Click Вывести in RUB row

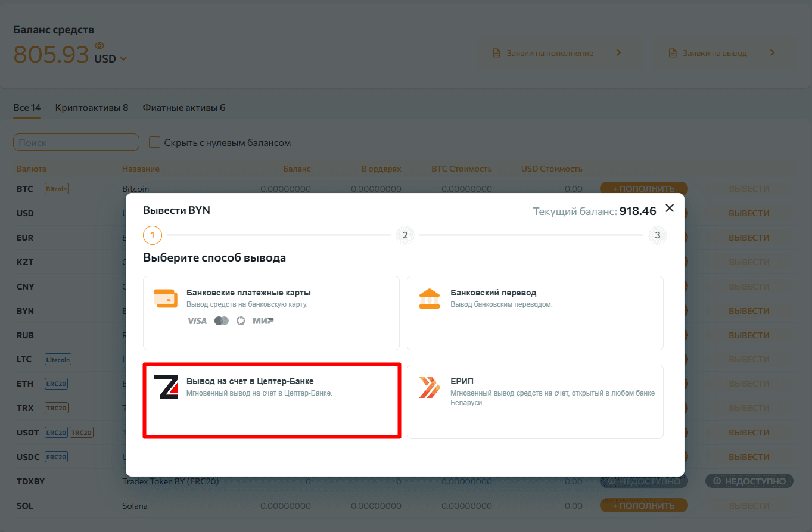tap(749, 335)
